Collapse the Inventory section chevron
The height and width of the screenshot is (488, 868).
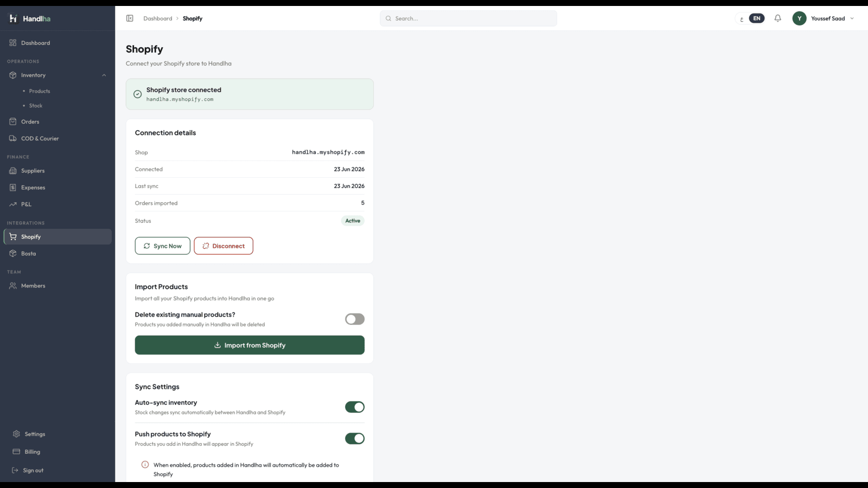click(x=104, y=75)
